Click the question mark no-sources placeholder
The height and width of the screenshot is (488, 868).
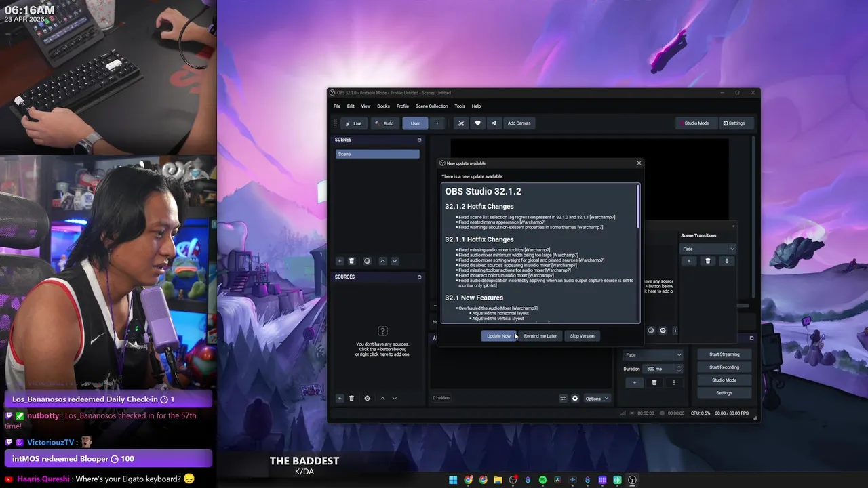click(x=382, y=331)
